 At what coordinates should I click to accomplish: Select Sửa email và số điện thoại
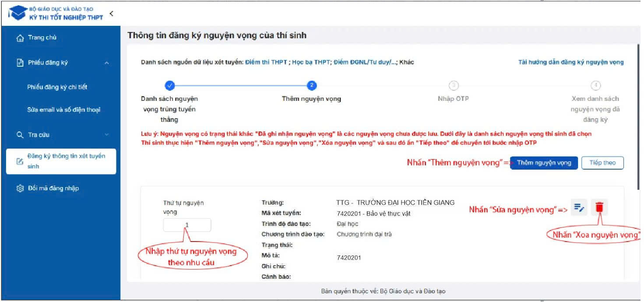tap(63, 110)
